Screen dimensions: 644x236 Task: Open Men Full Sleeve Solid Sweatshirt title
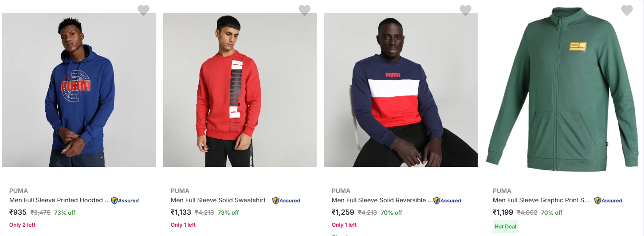point(218,200)
